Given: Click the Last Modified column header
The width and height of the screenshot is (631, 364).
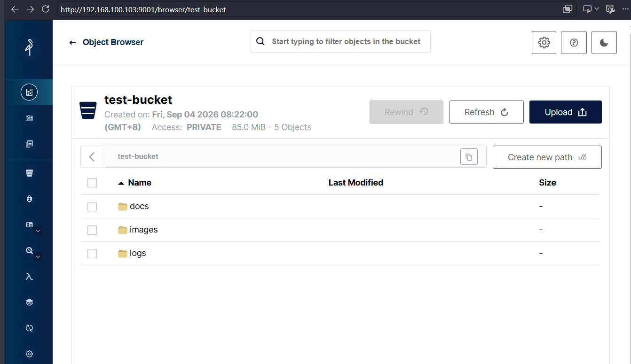Looking at the screenshot, I should point(356,183).
